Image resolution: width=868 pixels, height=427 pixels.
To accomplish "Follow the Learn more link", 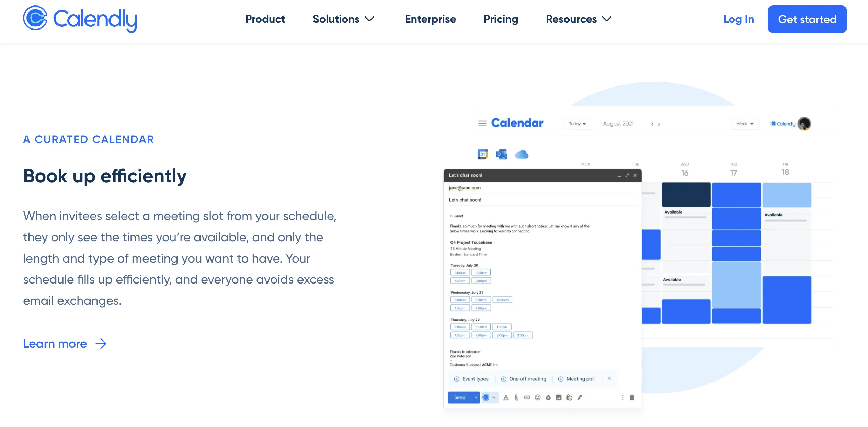I will click(65, 344).
